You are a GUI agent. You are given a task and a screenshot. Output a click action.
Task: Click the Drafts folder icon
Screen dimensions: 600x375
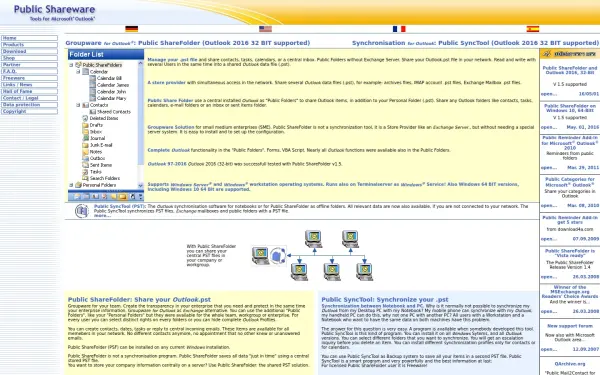[85, 125]
